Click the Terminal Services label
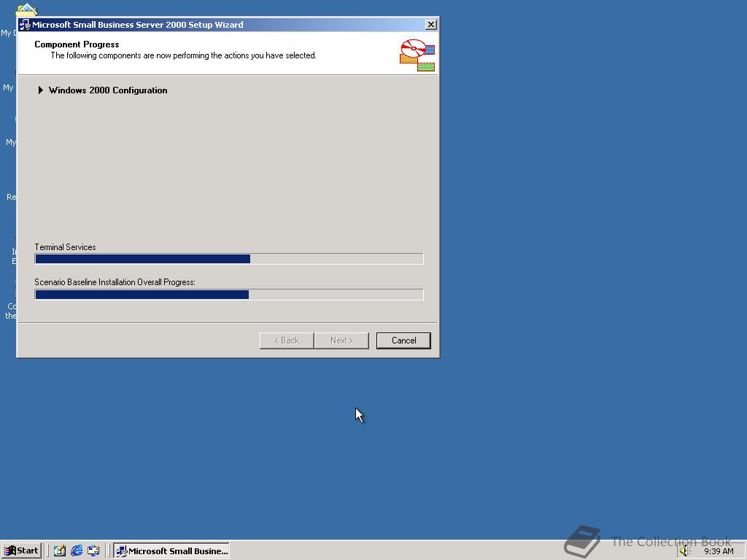The width and height of the screenshot is (747, 560). click(x=65, y=247)
